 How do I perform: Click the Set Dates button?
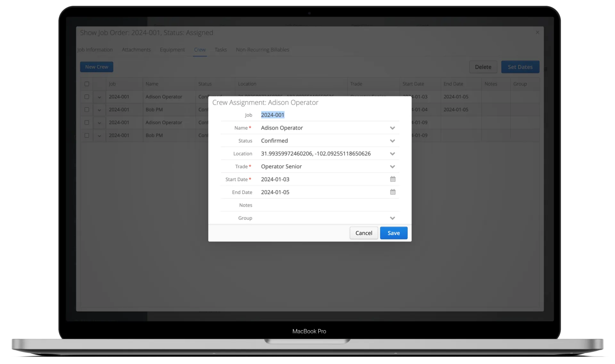(520, 67)
